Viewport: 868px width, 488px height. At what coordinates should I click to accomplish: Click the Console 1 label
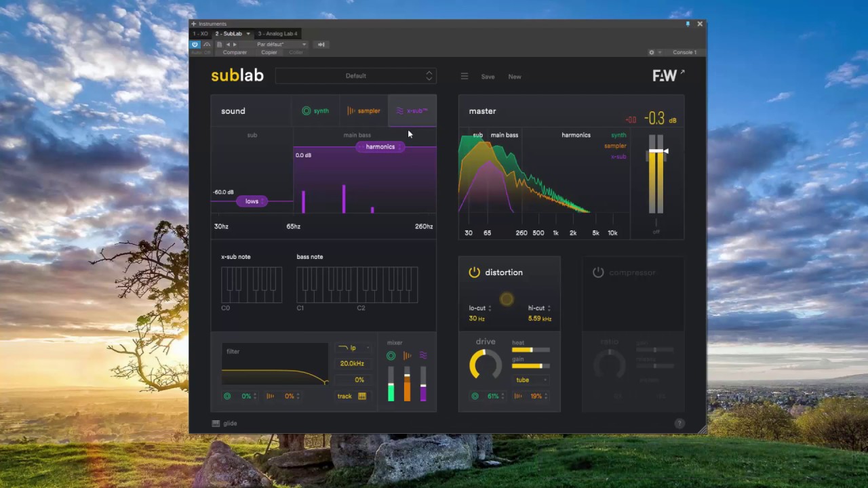(x=684, y=52)
